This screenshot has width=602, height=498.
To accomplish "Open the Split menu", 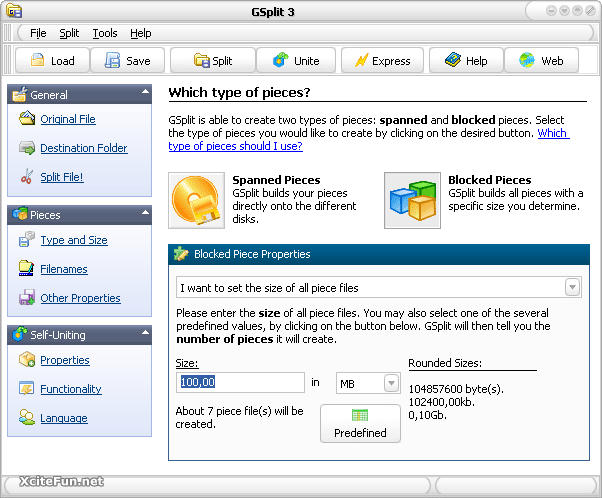I will tap(69, 33).
